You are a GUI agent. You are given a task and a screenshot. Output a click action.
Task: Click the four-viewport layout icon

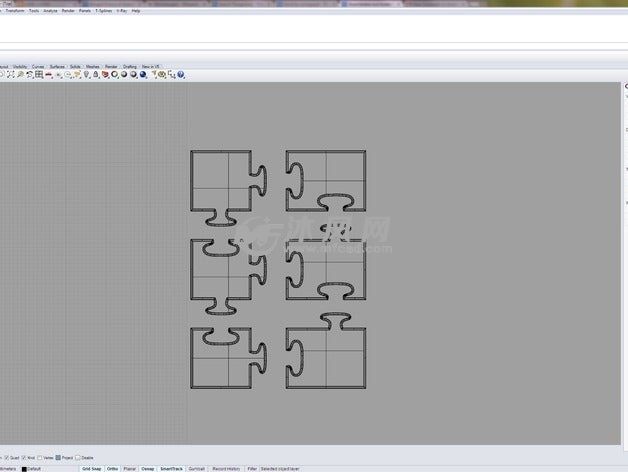[39, 74]
